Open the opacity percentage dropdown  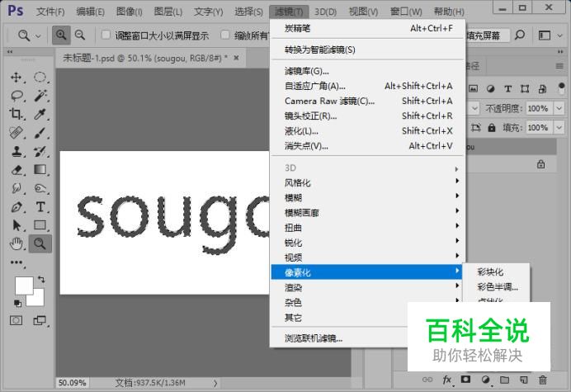559,108
